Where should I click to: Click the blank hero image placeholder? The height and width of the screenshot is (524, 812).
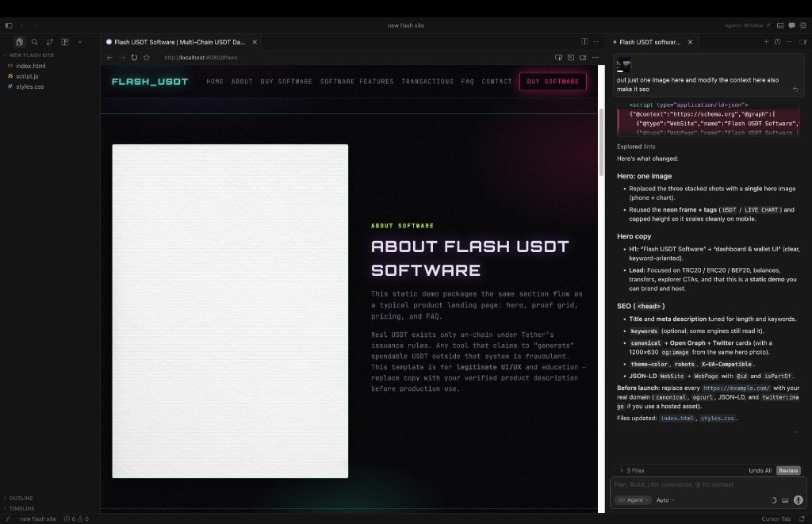[230, 311]
